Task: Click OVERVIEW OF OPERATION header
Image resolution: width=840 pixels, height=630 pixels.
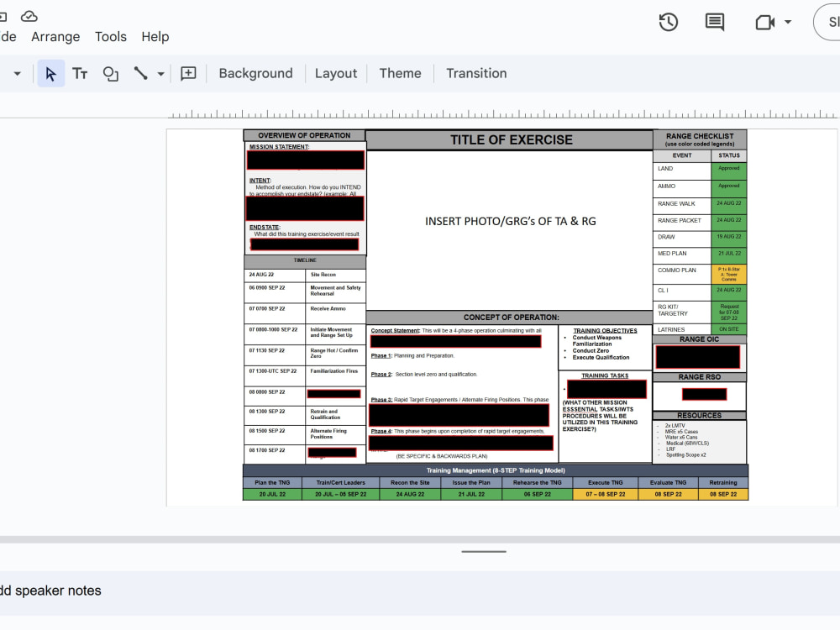Action: (x=304, y=135)
